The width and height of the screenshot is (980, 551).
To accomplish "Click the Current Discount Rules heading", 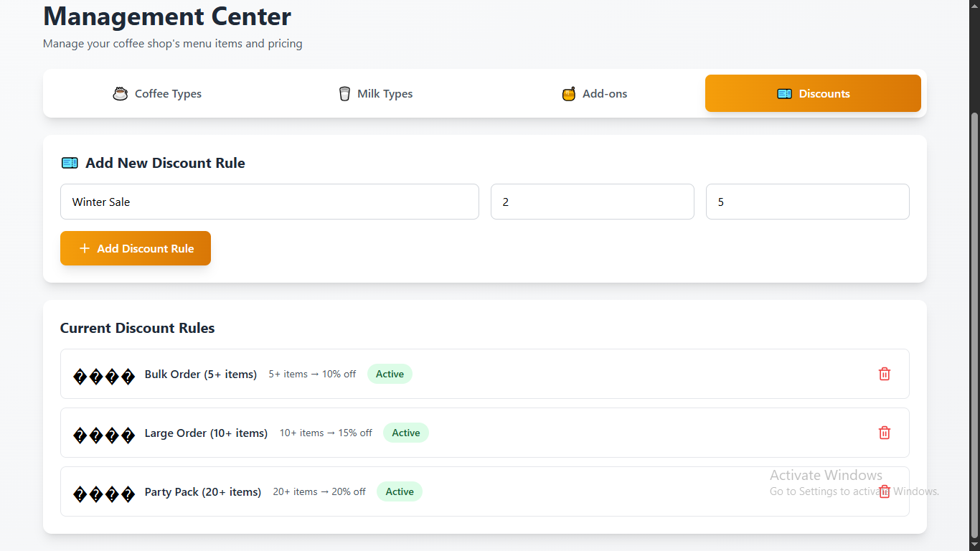I will [x=138, y=328].
